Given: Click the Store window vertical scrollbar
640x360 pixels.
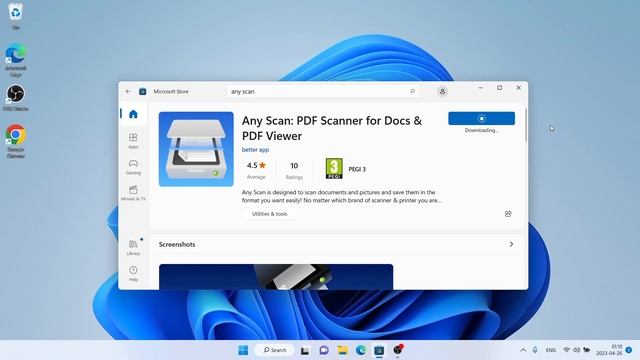Looking at the screenshot, I should [x=526, y=125].
